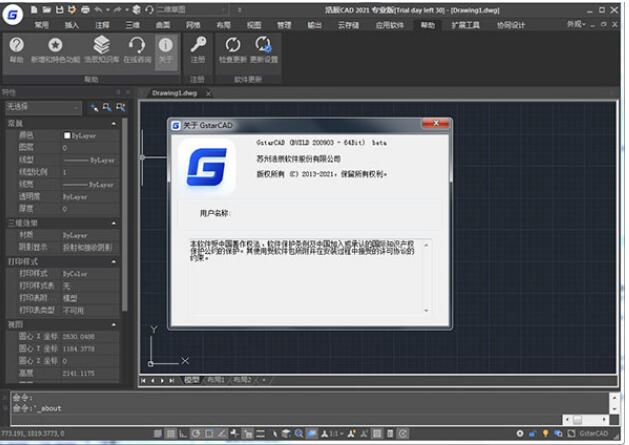This screenshot has height=445, width=629.
Task: Click the Redo arrow in quick access toolbar
Action: pos(118,10)
